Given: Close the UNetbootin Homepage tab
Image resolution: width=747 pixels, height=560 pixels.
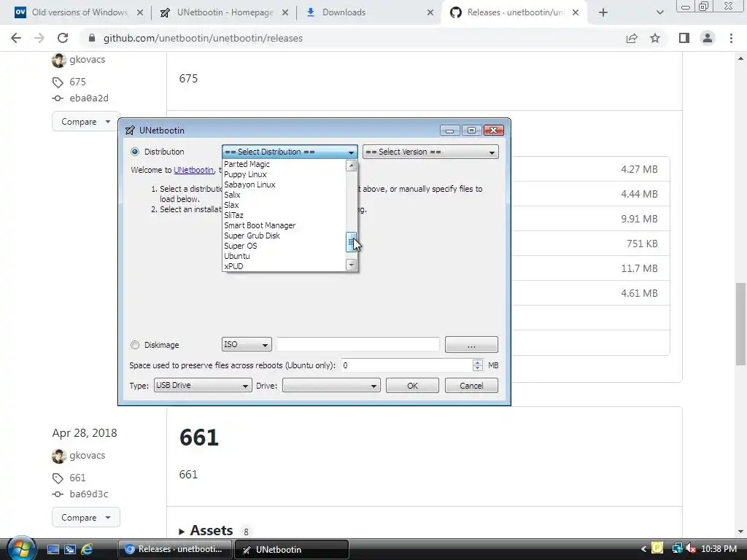Looking at the screenshot, I should [x=285, y=12].
